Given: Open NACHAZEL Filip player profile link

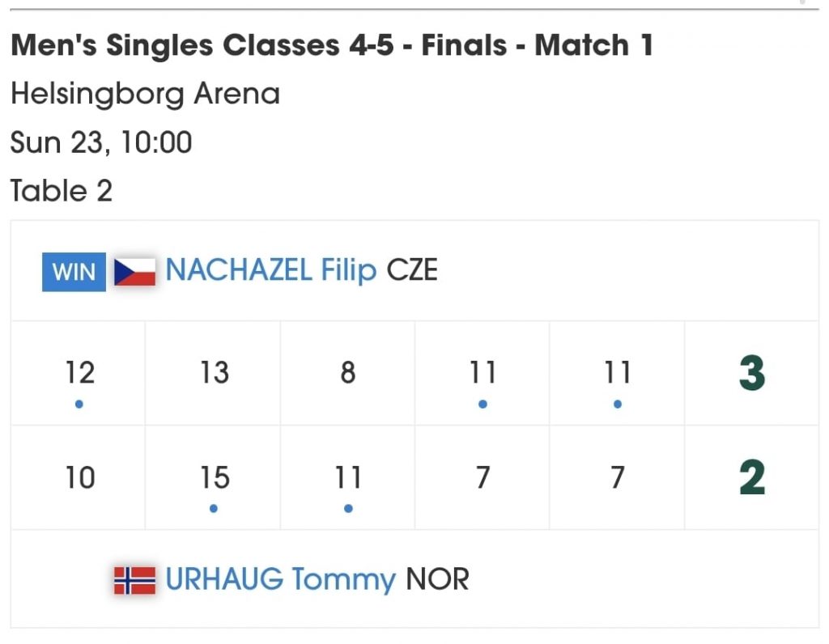Looking at the screenshot, I should (x=271, y=270).
